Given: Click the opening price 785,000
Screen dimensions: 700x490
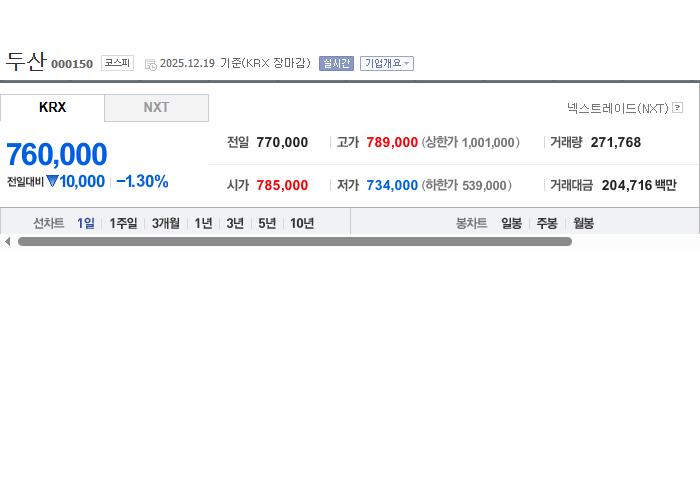Looking at the screenshot, I should (282, 185).
